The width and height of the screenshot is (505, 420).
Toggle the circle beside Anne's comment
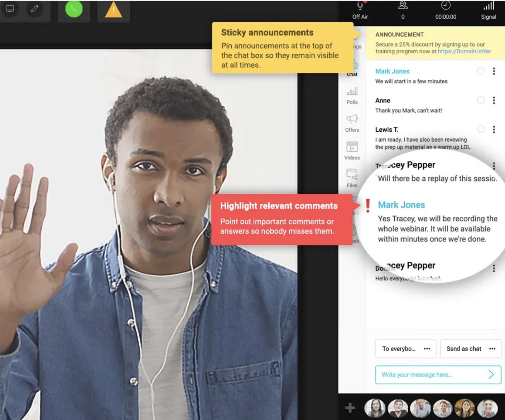coord(481,100)
